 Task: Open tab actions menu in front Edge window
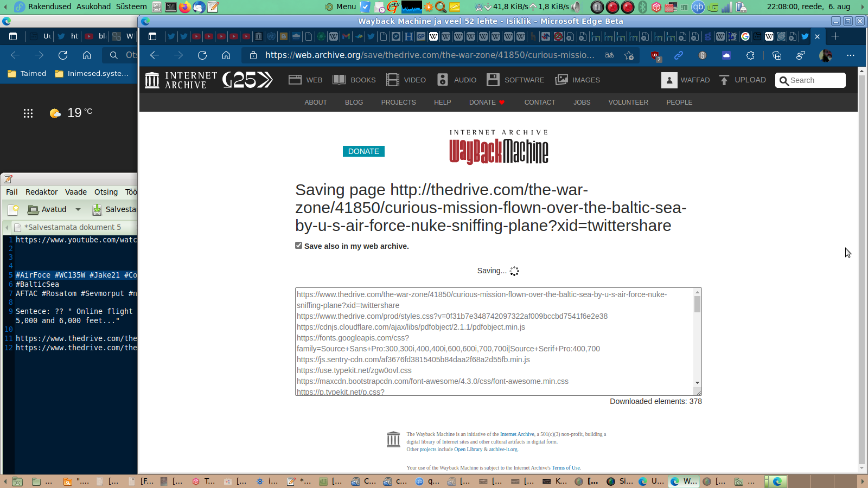(152, 36)
